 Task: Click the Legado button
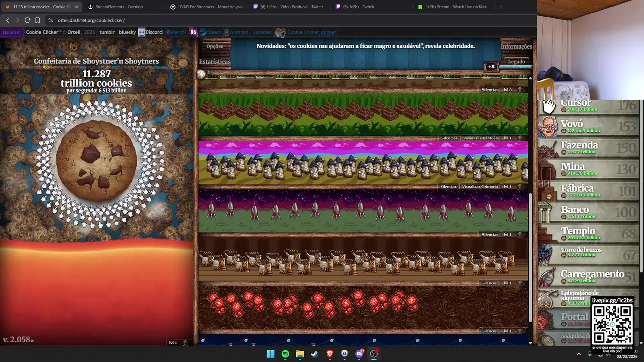tap(516, 62)
